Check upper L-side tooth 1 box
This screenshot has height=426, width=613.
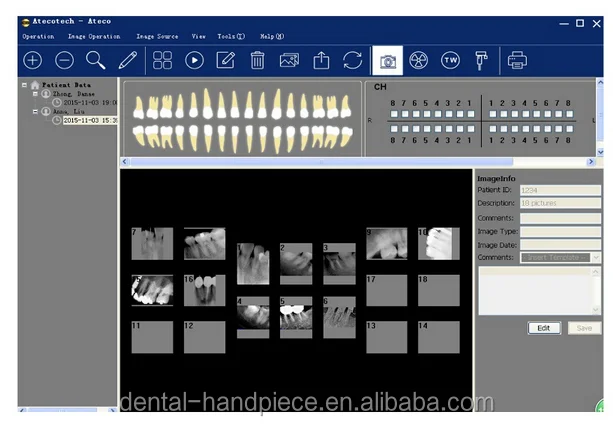(x=493, y=114)
